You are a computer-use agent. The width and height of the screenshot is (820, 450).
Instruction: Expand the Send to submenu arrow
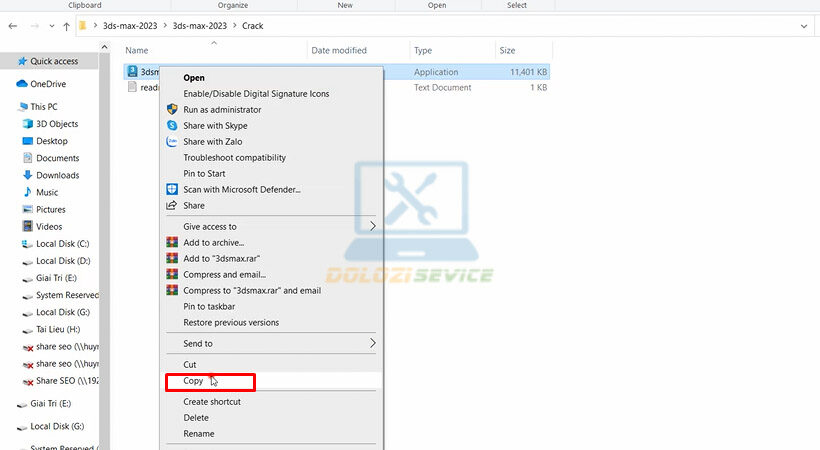[x=373, y=343]
